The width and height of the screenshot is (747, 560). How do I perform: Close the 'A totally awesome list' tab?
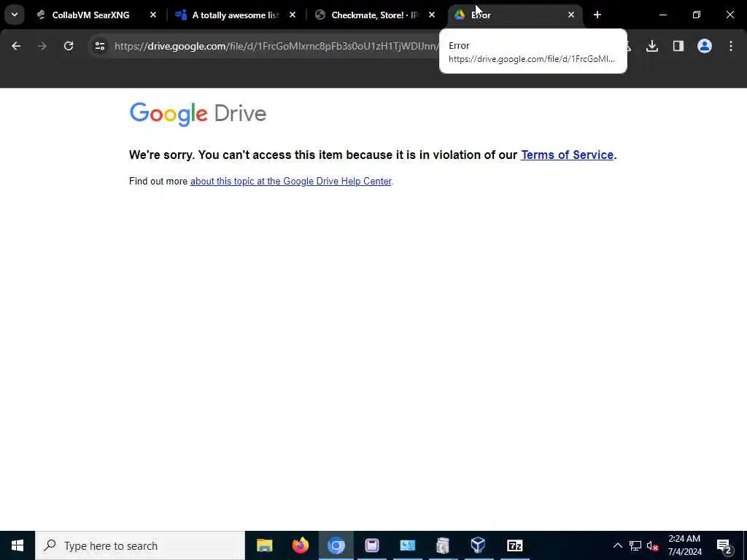point(293,15)
